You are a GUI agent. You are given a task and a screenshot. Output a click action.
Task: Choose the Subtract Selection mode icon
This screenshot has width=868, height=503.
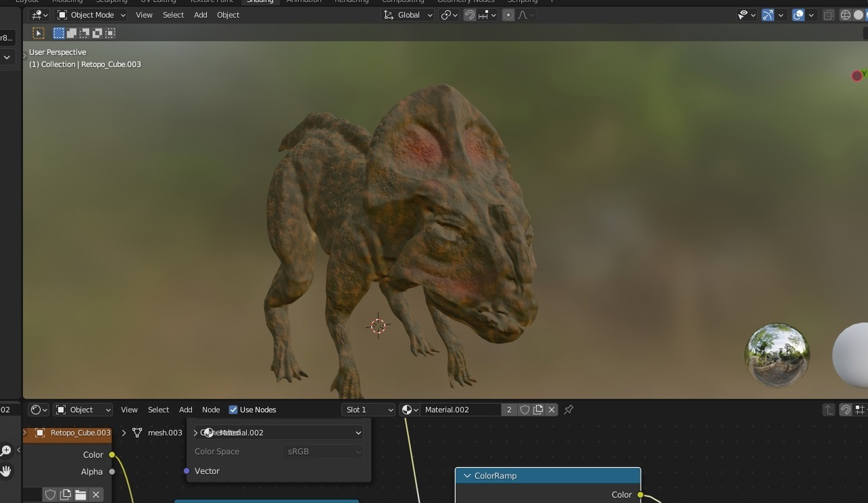click(84, 33)
